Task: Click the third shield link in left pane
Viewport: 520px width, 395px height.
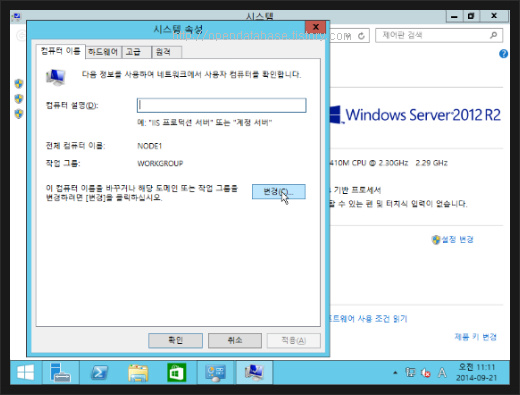Action: (19, 114)
